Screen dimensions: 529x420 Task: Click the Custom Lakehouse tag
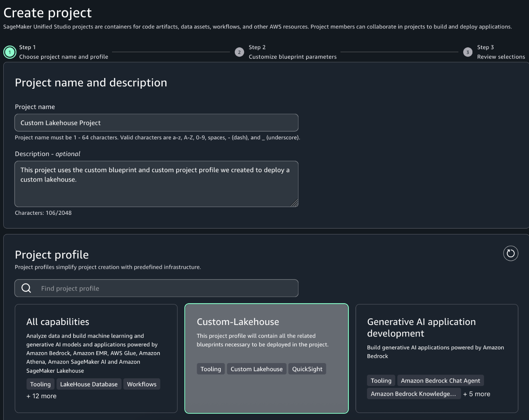[x=257, y=369]
